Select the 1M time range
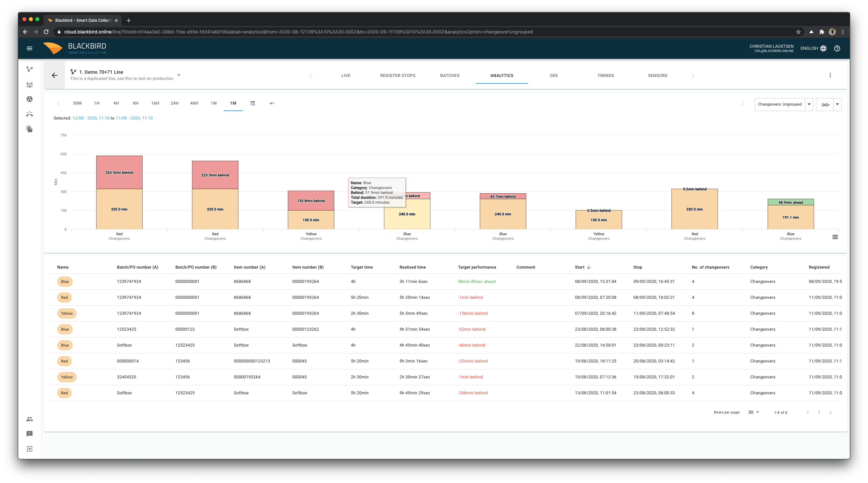 tap(233, 103)
